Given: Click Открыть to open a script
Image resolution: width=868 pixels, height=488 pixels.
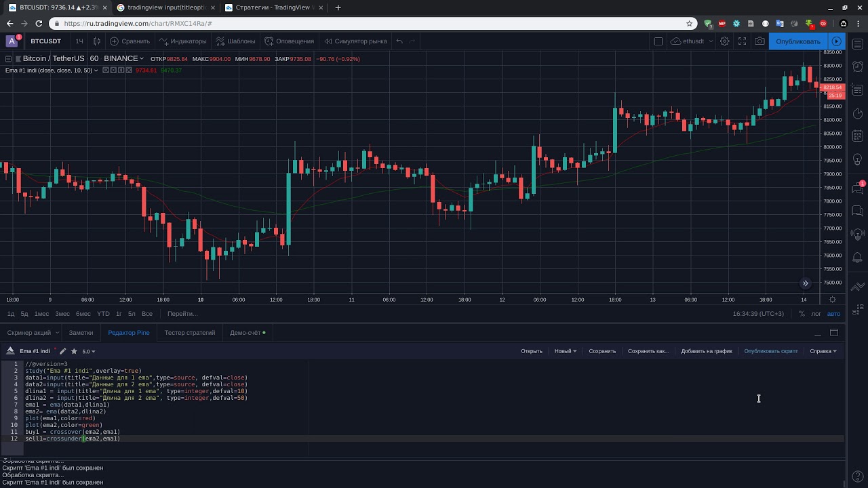Looking at the screenshot, I should pyautogui.click(x=532, y=351).
